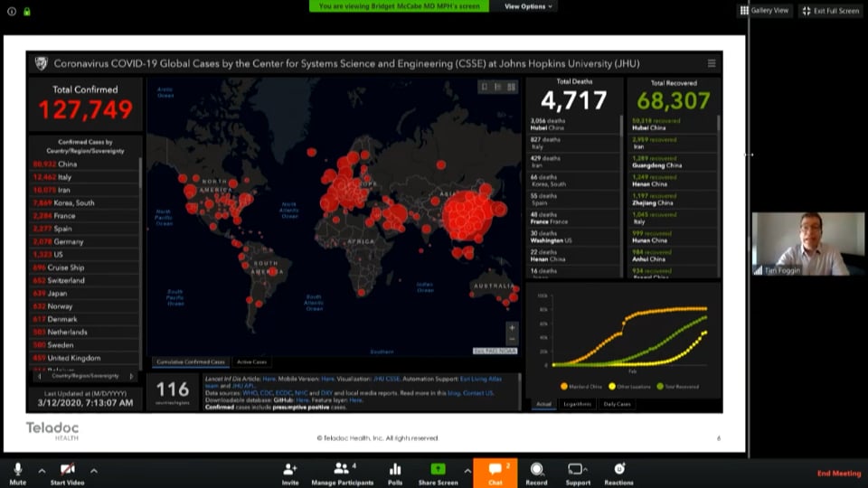Open the Esri Living Atlas link
868x488 pixels.
[x=480, y=379]
